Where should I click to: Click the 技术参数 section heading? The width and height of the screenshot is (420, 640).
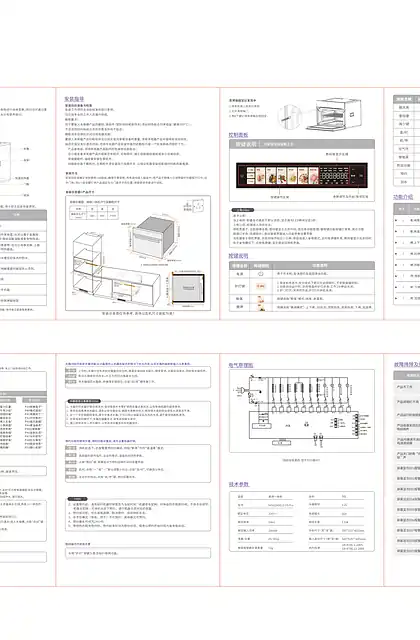pyautogui.click(x=239, y=484)
